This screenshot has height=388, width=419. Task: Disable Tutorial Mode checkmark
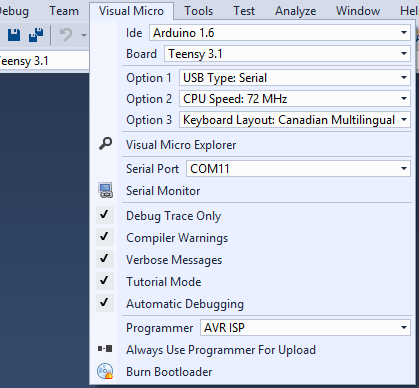104,280
